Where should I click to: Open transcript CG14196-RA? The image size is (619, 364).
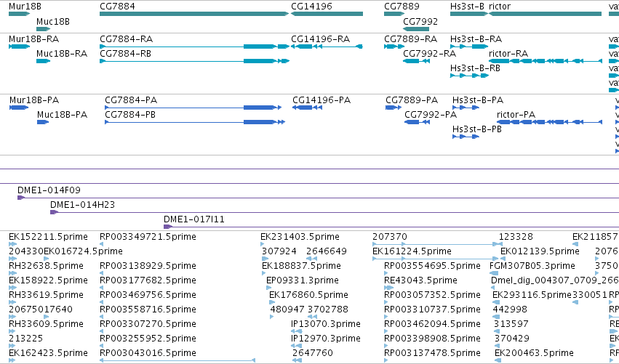coord(321,39)
